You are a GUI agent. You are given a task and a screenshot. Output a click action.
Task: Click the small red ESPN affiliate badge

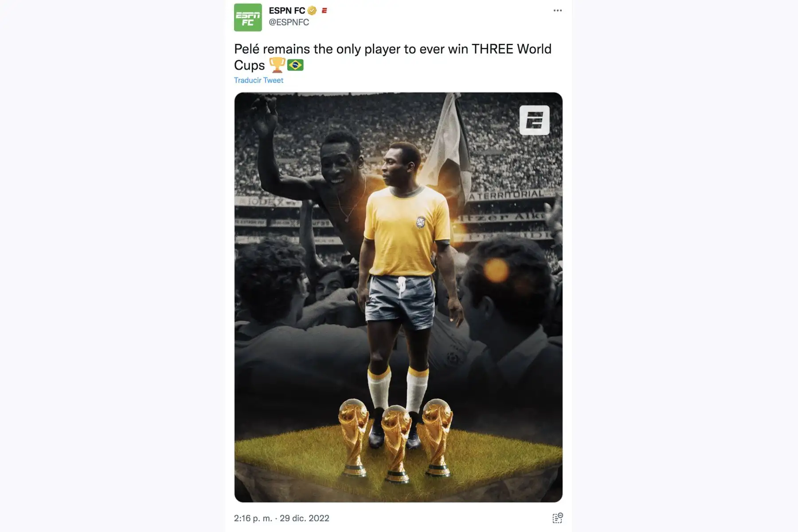pos(324,11)
